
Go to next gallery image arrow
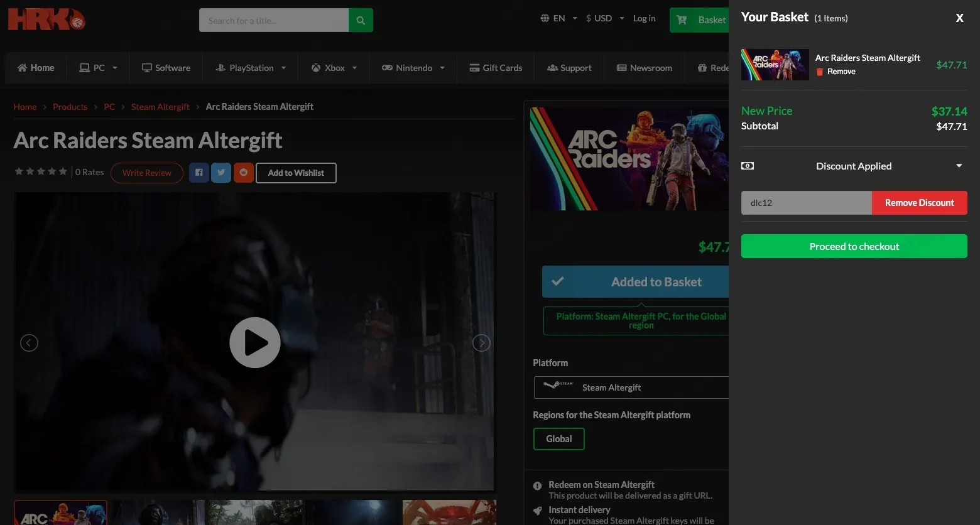(x=481, y=343)
